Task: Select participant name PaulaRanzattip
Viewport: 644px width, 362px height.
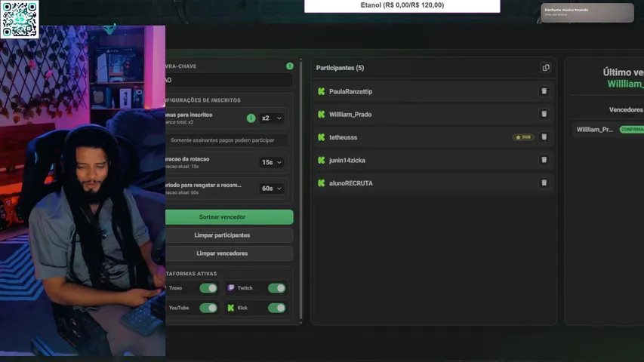Action: tap(350, 91)
